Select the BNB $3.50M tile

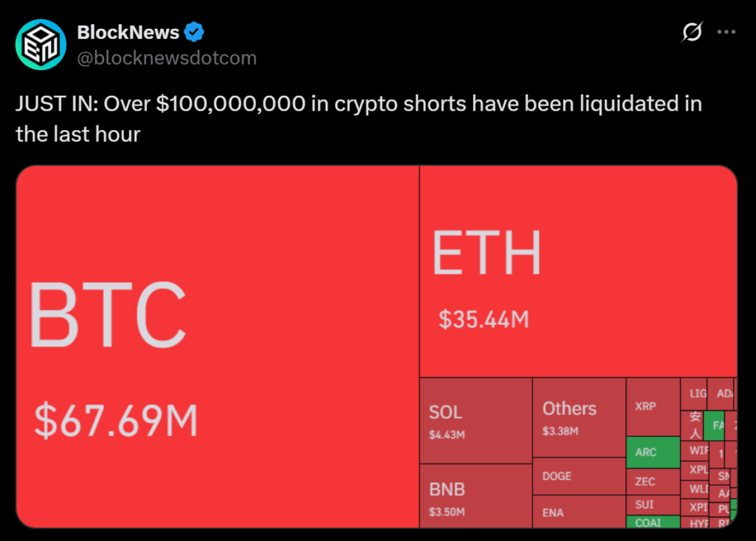tap(475, 495)
